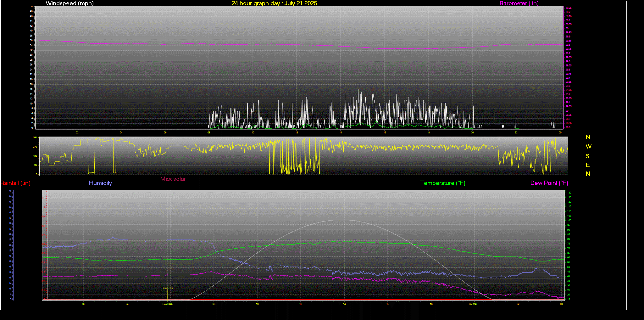This screenshot has height=320, width=644.
Task: Click the '36' windspeed scale value
Action: (x=31, y=40)
